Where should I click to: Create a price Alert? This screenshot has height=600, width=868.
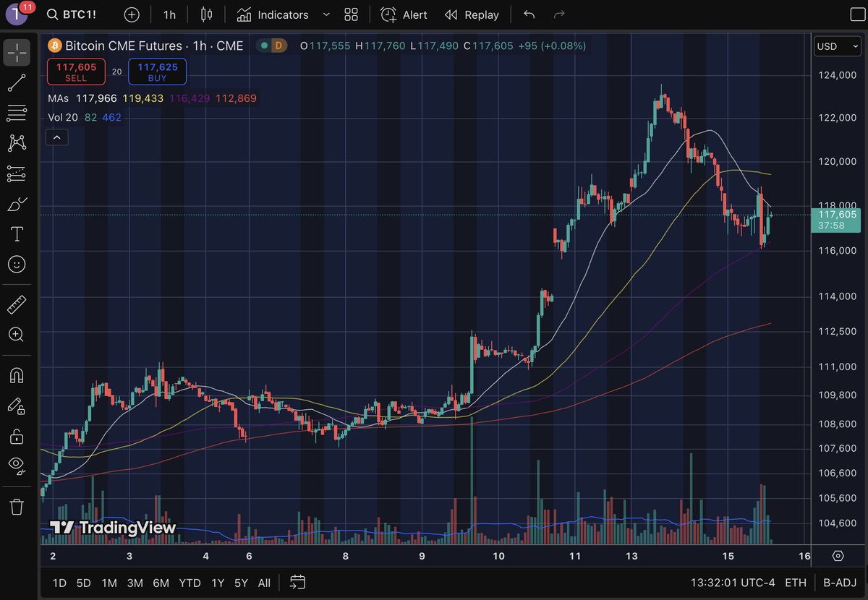(404, 14)
